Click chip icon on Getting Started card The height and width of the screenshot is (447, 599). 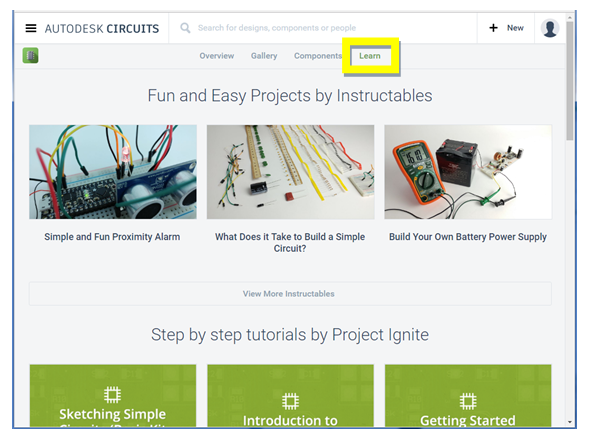click(468, 401)
